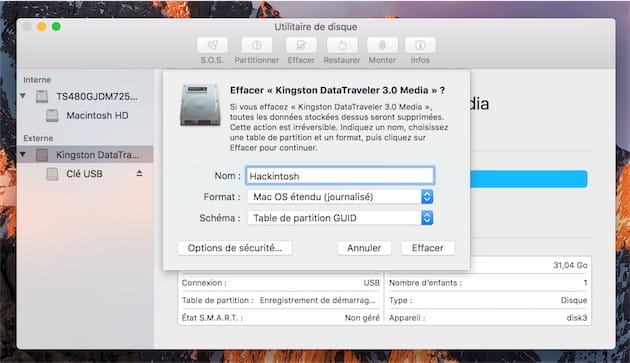Click the Macintosh HD volume icon
This screenshot has width=630, height=363.
tap(52, 116)
